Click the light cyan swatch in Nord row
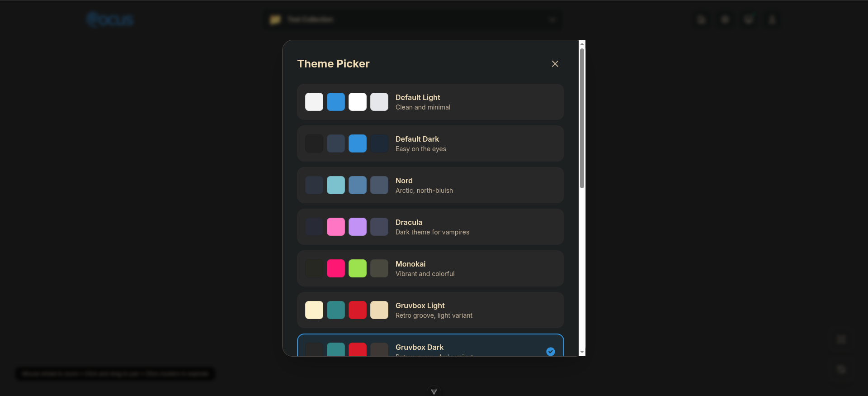The width and height of the screenshot is (868, 396). click(x=336, y=185)
